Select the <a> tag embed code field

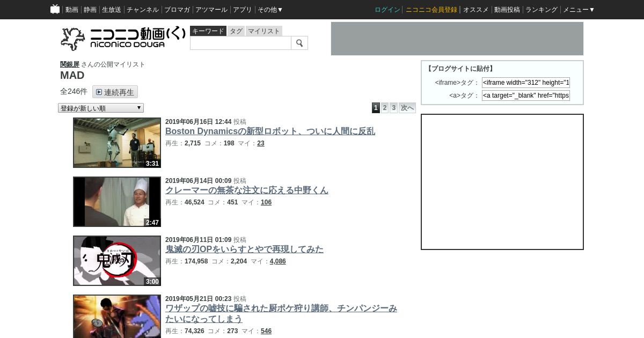pyautogui.click(x=526, y=95)
